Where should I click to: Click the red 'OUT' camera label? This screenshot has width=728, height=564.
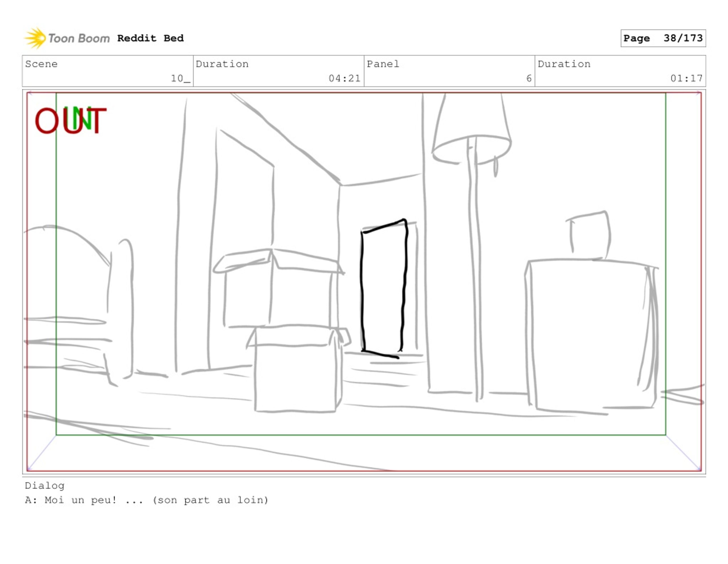point(71,120)
